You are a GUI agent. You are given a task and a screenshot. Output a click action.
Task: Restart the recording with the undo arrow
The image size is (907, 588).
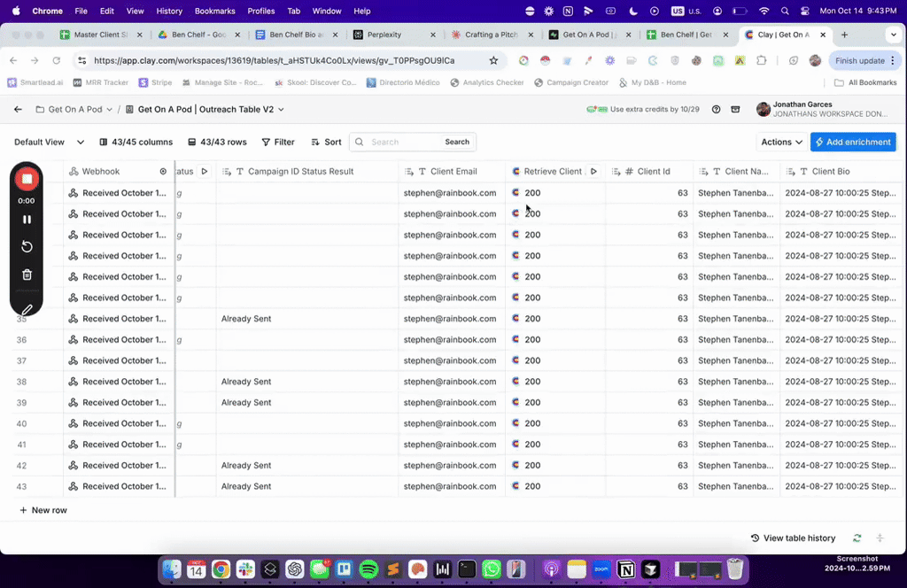coord(27,247)
